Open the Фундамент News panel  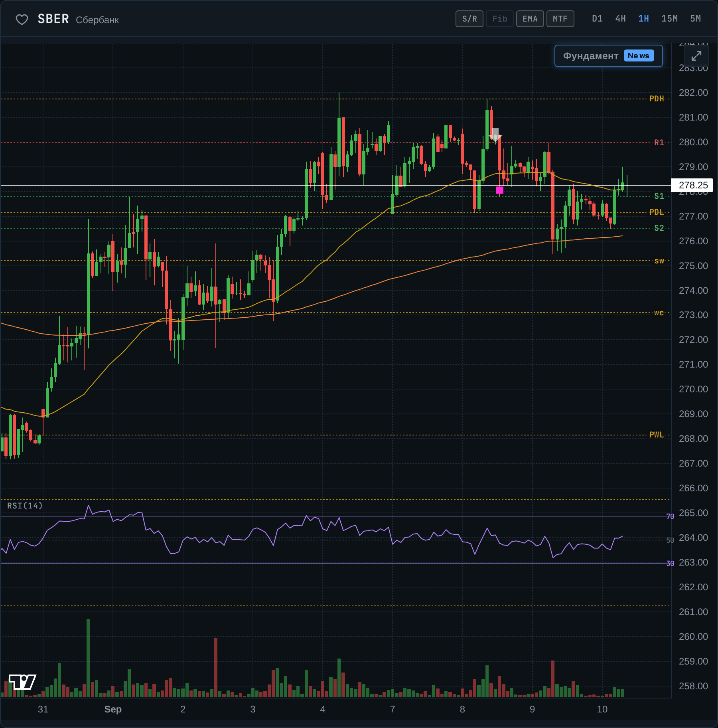[x=609, y=56]
